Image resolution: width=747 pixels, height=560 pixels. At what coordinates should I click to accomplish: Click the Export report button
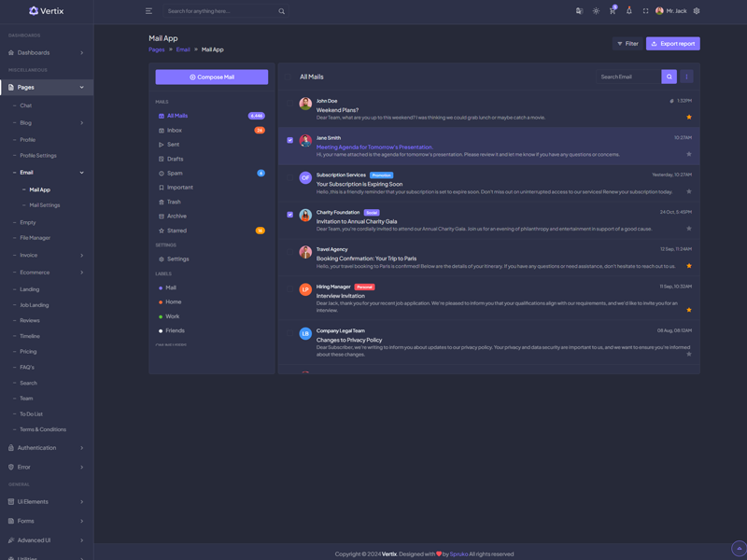point(672,44)
